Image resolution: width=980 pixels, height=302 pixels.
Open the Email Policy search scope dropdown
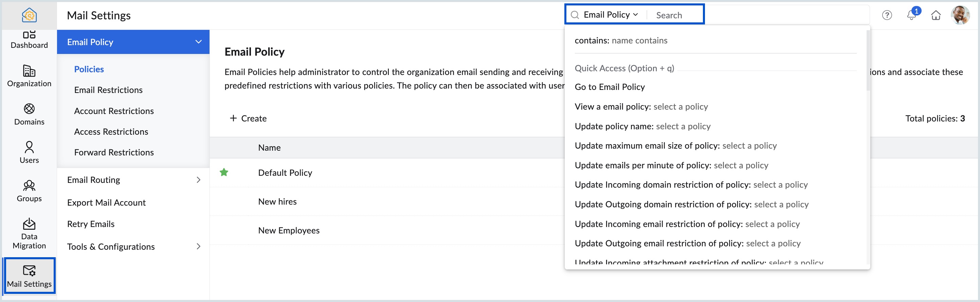[x=610, y=15]
